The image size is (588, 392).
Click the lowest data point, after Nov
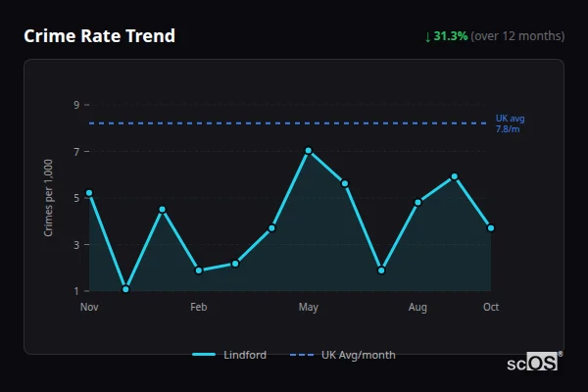tap(125, 289)
